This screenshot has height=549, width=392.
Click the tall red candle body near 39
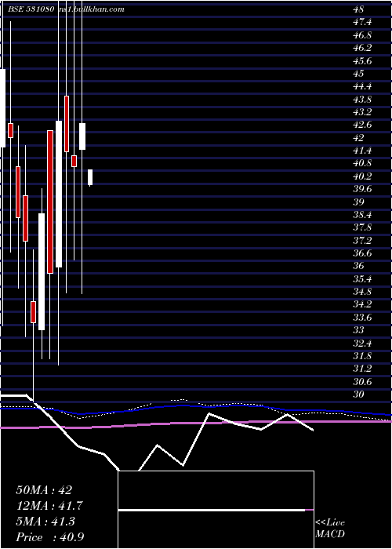tap(50, 202)
